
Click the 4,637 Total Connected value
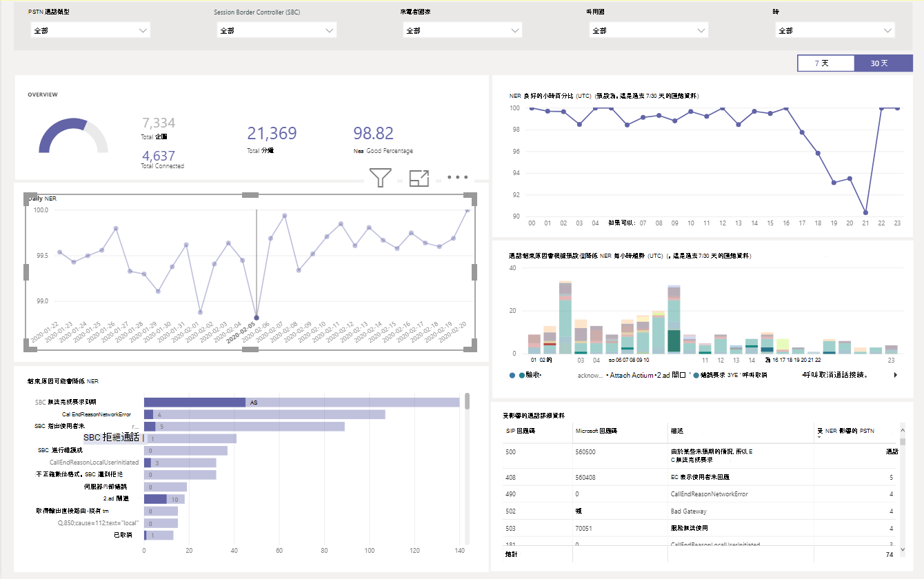click(159, 156)
